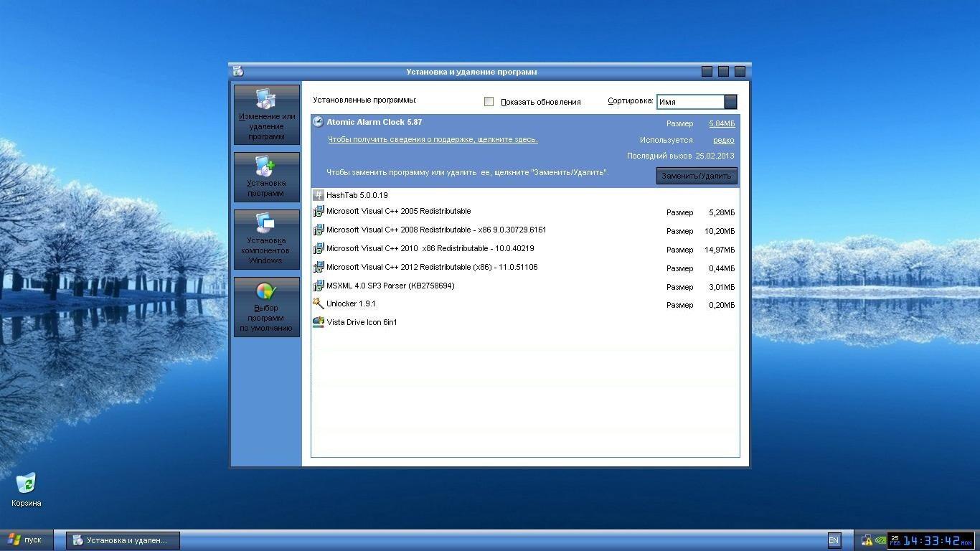Image resolution: width=980 pixels, height=551 pixels.
Task: Enable the 'Показать обновления' checkbox
Action: point(489,102)
